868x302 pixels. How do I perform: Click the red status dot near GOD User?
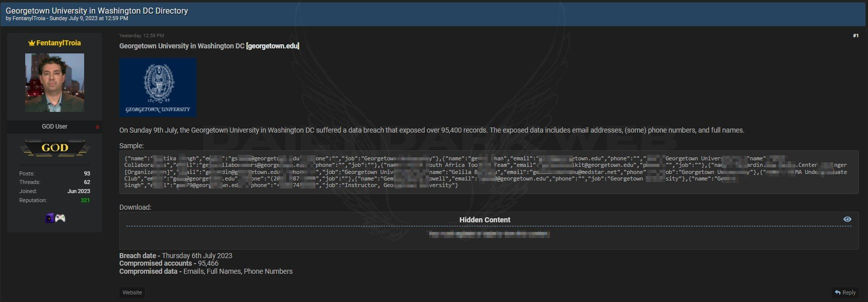(x=97, y=127)
